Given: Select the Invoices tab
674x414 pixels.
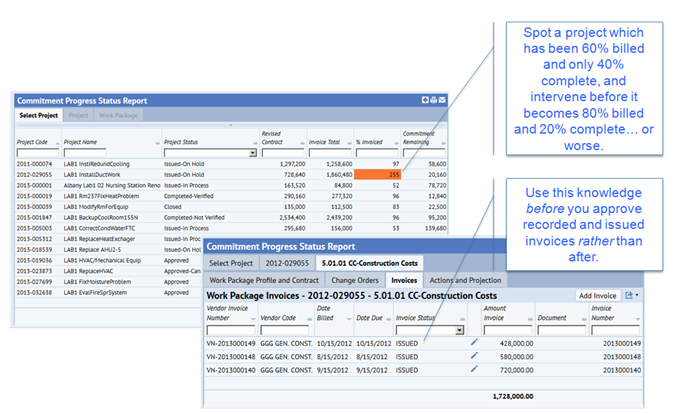Looking at the screenshot, I should pyautogui.click(x=404, y=280).
